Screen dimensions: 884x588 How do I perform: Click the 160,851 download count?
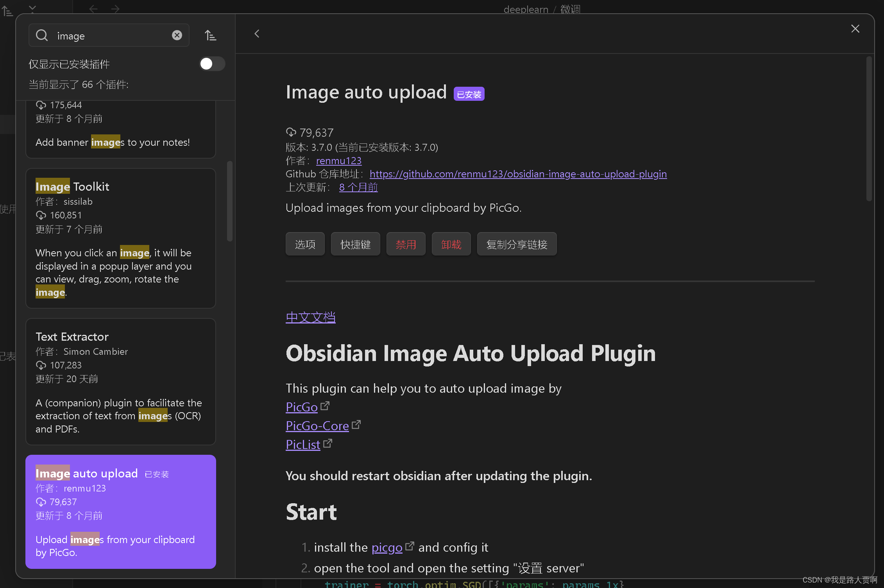66,215
